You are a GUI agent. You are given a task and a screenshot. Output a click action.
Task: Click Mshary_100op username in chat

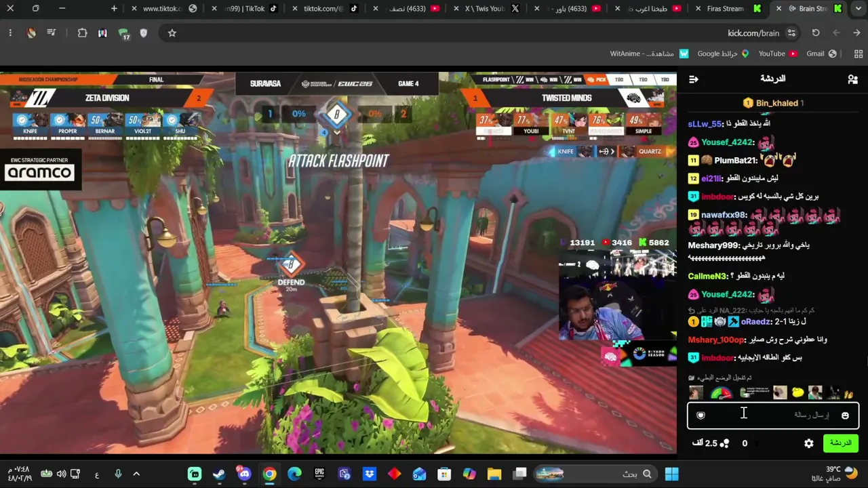pos(716,340)
